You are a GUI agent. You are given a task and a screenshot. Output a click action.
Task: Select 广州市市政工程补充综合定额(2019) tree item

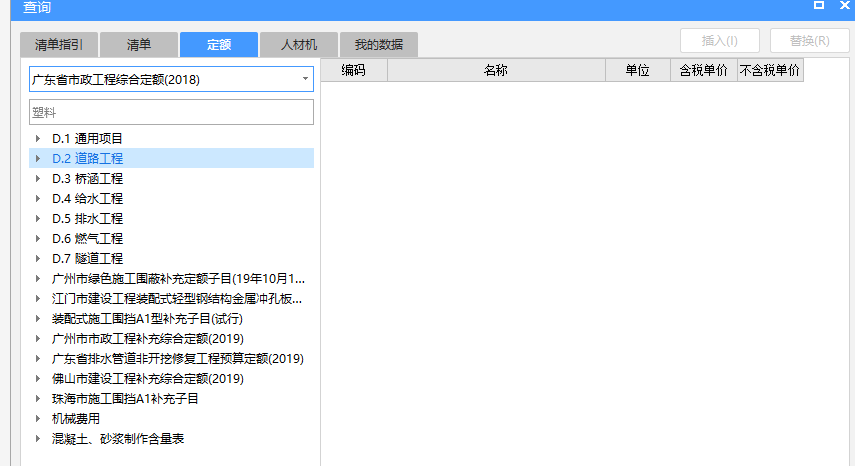click(148, 338)
